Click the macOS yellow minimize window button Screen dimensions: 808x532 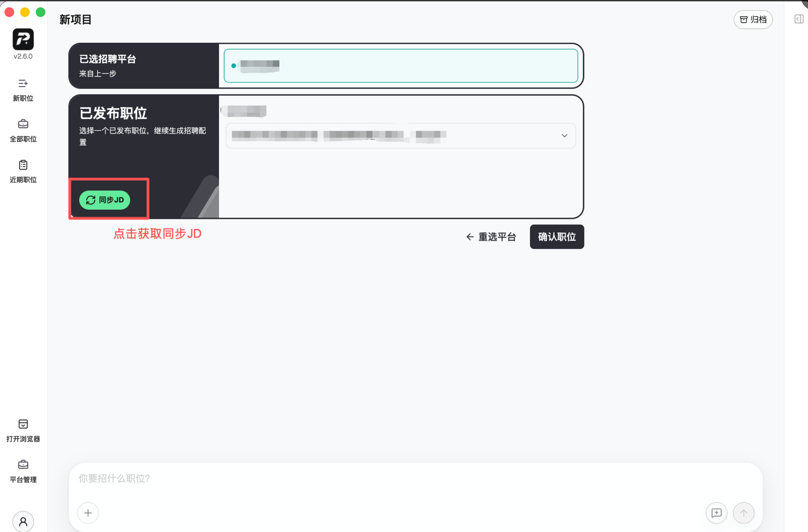(25, 12)
